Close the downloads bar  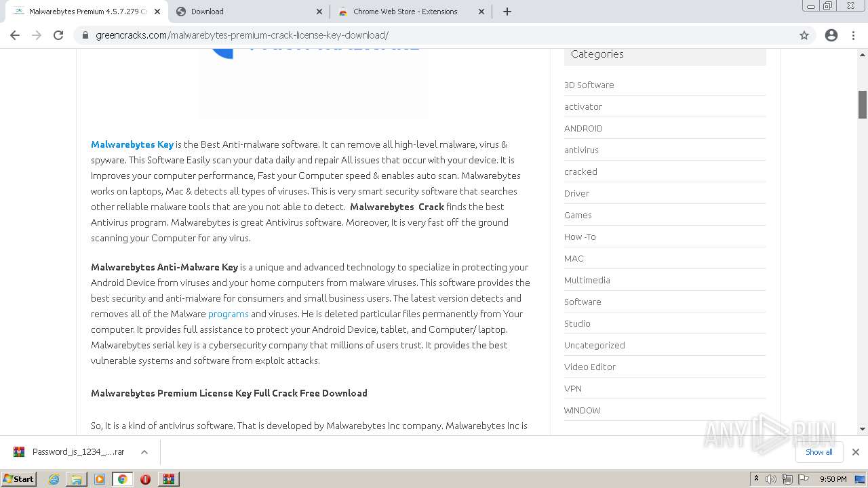pyautogui.click(x=856, y=452)
